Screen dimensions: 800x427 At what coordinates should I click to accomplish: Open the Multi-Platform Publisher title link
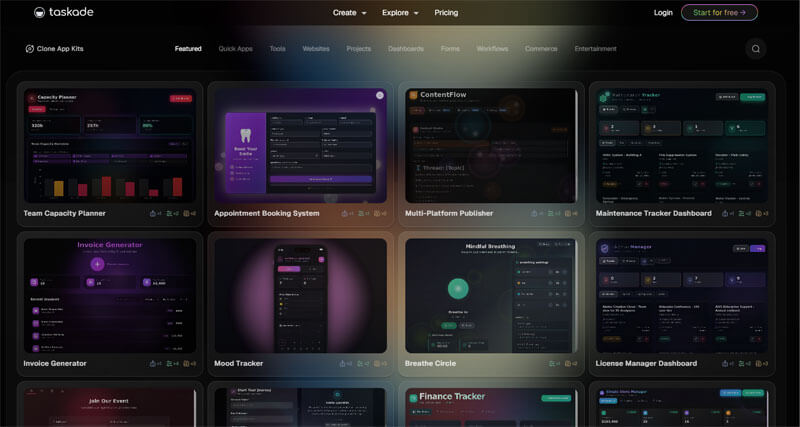pyautogui.click(x=449, y=214)
